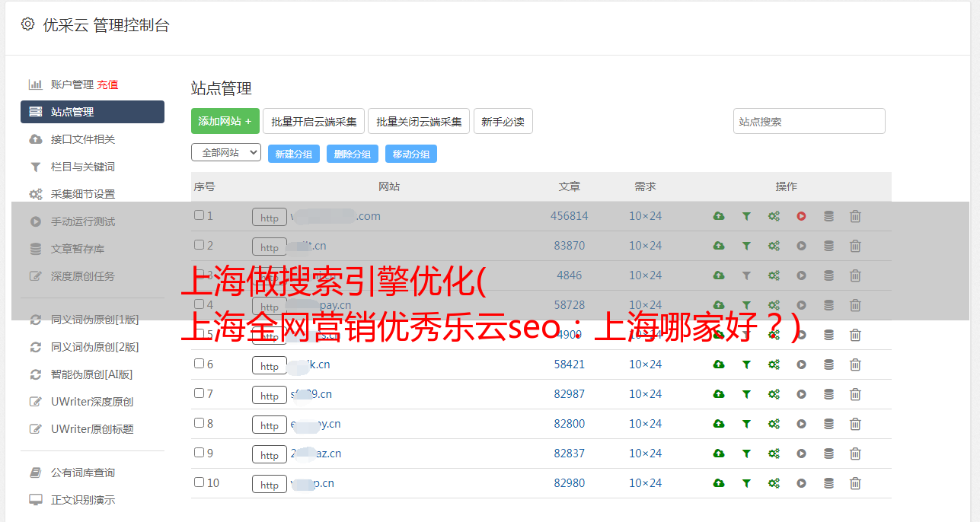980x522 pixels.
Task: Open 公有词库查询 in the sidebar
Action: pos(82,473)
